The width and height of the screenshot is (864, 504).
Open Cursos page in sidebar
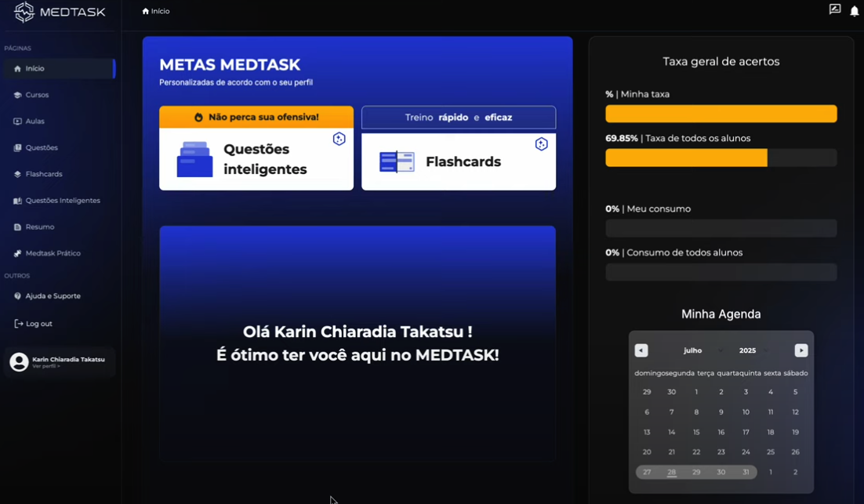point(60,96)
